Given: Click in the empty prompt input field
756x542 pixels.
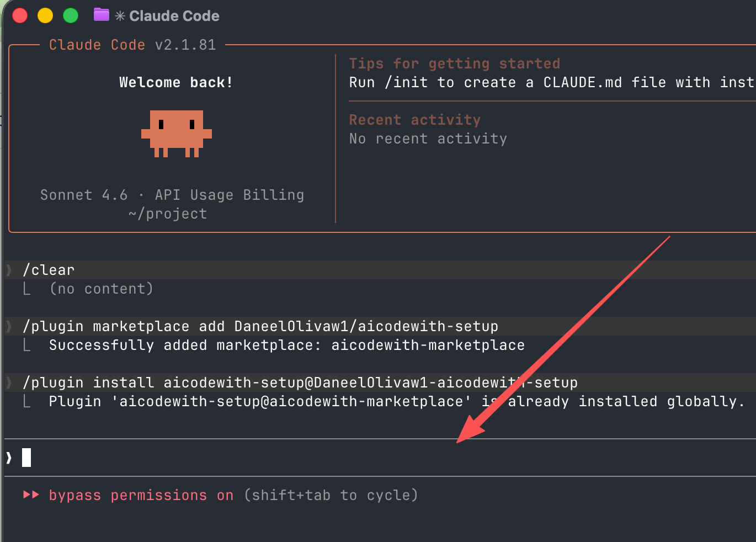Looking at the screenshot, I should (331, 458).
